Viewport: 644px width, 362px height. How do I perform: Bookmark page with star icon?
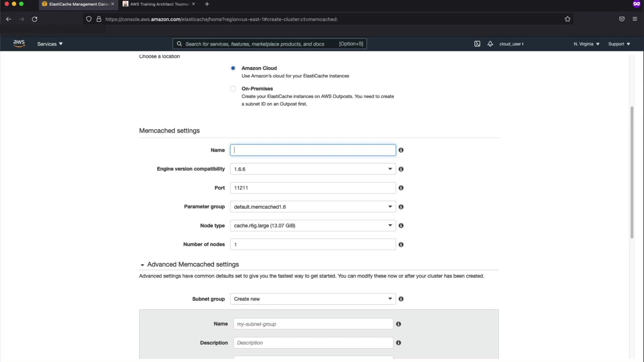567,19
